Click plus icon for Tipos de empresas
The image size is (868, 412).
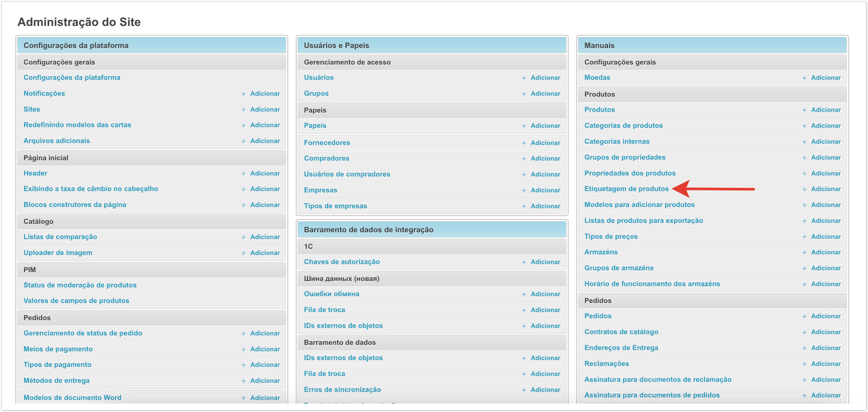coord(524,206)
